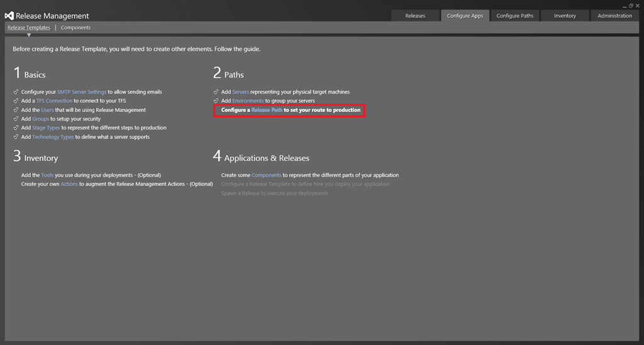Click checkmark icon beside Add Groups line
Viewport: 644px width, 345px height.
click(16, 119)
